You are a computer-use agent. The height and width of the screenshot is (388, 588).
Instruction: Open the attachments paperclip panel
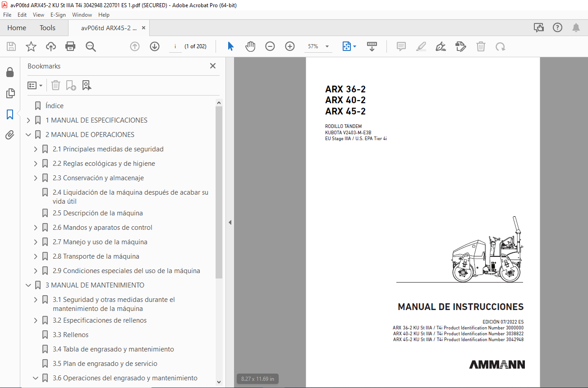click(x=10, y=135)
